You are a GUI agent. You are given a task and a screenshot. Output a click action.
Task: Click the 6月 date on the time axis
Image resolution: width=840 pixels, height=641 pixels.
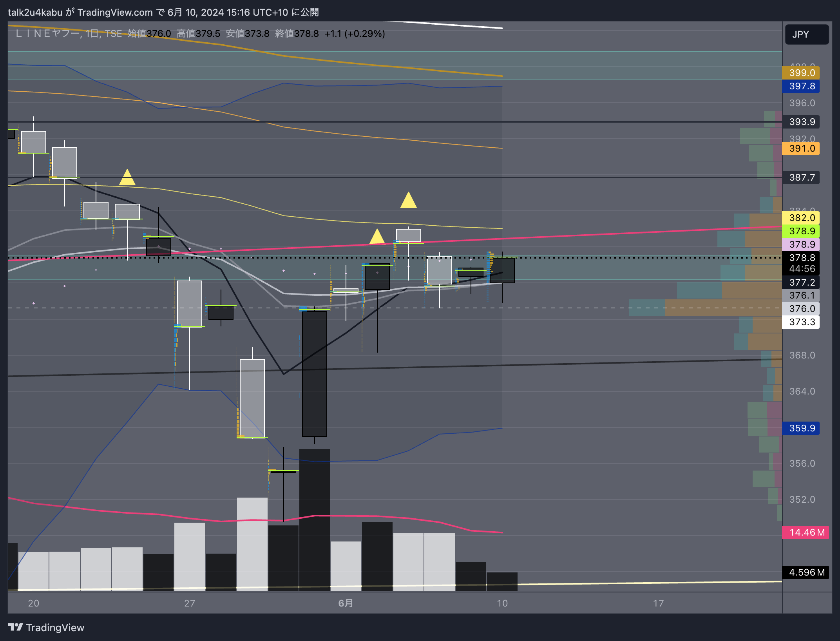(346, 603)
